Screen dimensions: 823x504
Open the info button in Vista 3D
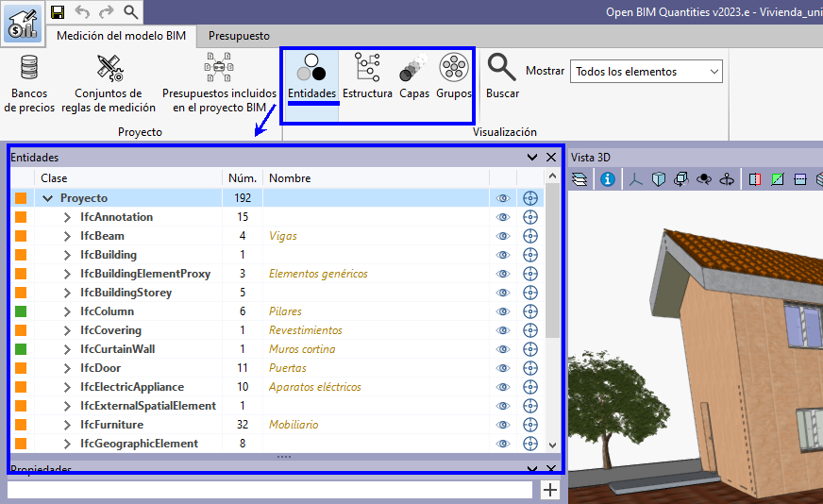(607, 178)
